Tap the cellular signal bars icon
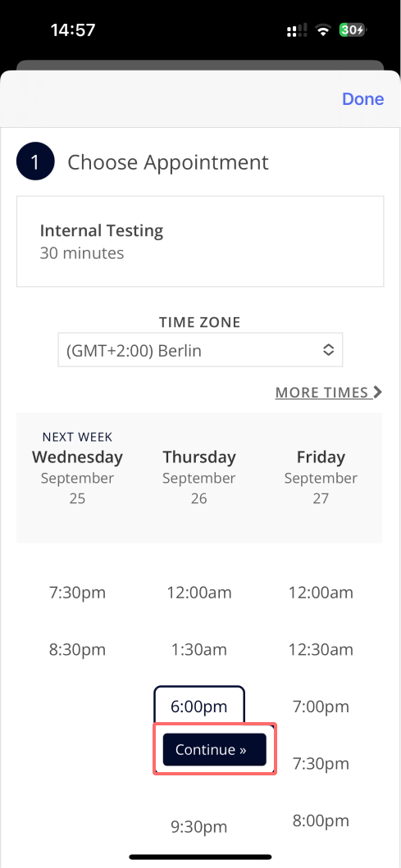Screen dimensions: 401x868 pyautogui.click(x=297, y=31)
